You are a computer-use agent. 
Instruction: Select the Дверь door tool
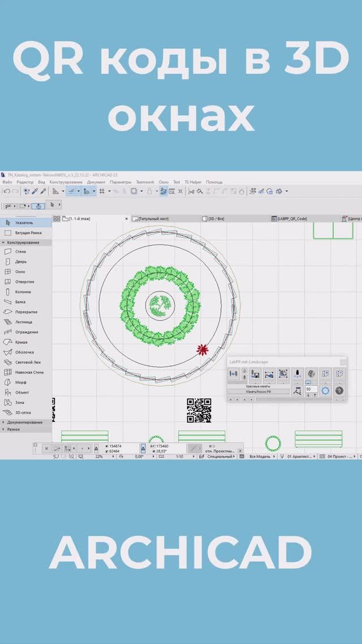pos(25,262)
